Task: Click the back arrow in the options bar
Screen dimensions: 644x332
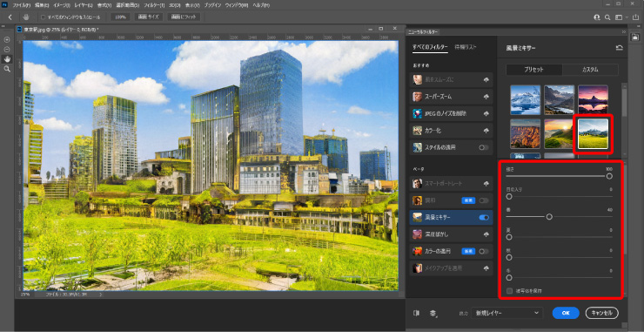Action: click(10, 17)
